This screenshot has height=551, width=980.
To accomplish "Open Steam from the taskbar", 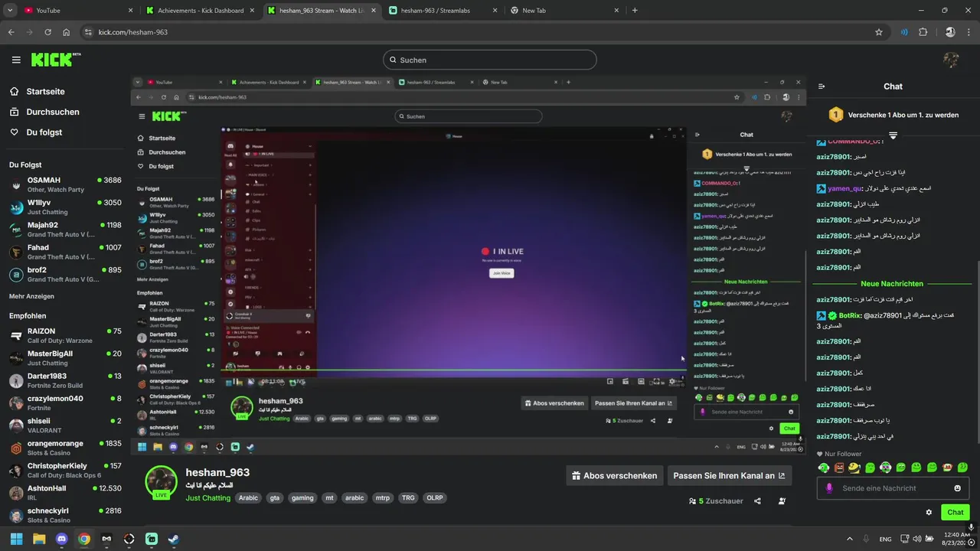I will pyautogui.click(x=174, y=539).
